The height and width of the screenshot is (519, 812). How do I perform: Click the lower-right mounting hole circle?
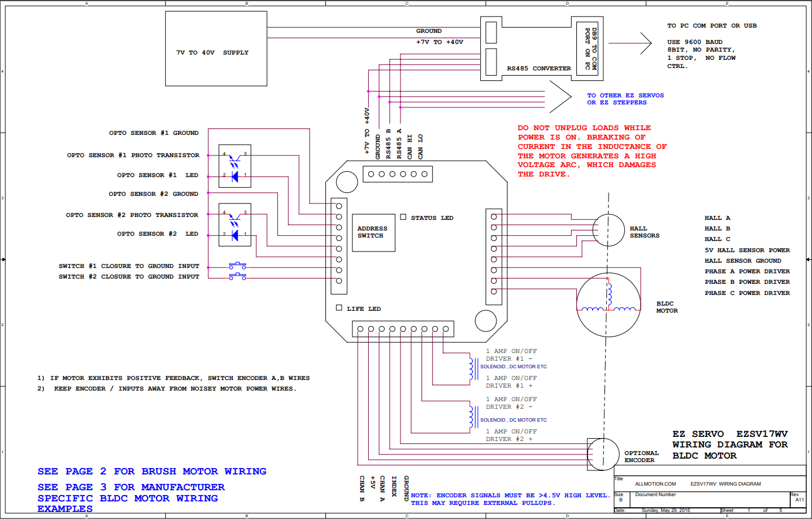(485, 321)
